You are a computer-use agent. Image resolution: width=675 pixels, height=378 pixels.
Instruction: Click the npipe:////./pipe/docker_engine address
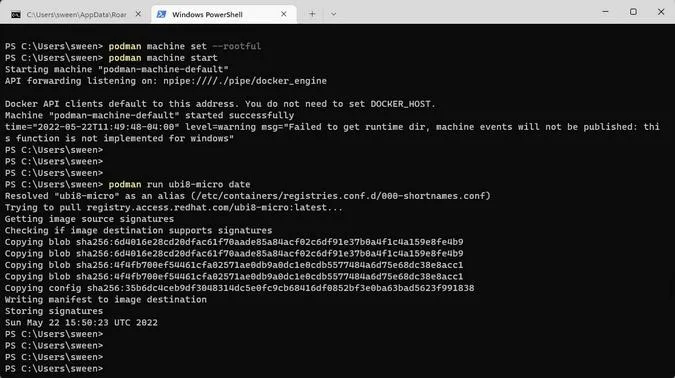tap(245, 81)
